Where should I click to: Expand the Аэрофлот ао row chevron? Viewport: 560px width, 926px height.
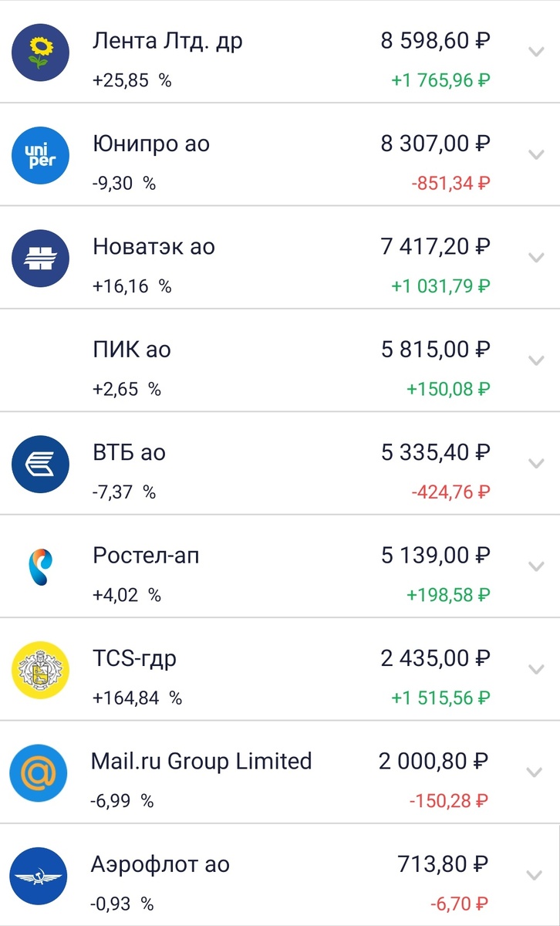tap(534, 875)
